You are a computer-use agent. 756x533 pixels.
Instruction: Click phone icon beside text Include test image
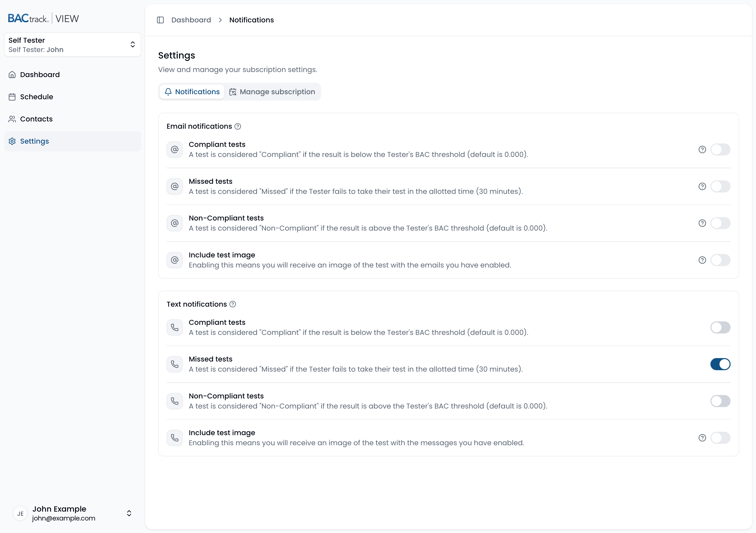174,438
